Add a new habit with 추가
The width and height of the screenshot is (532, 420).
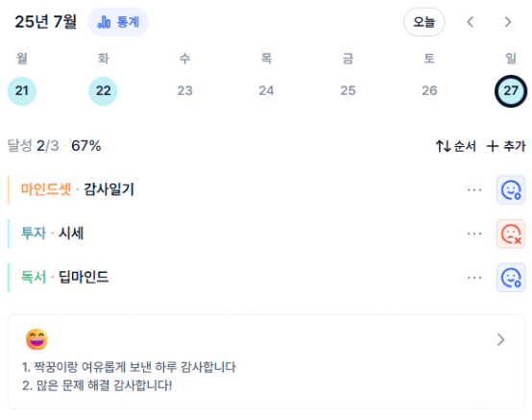tap(506, 146)
